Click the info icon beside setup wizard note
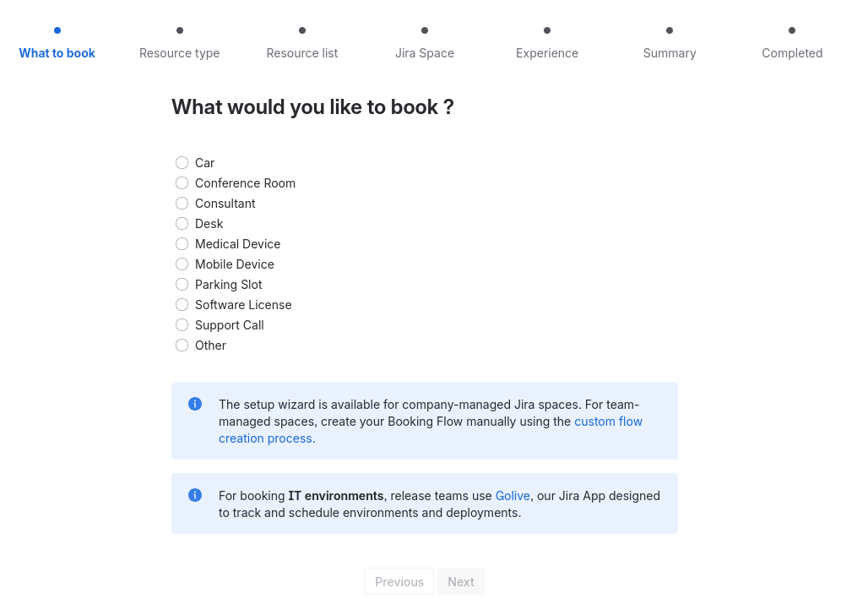 pos(195,404)
